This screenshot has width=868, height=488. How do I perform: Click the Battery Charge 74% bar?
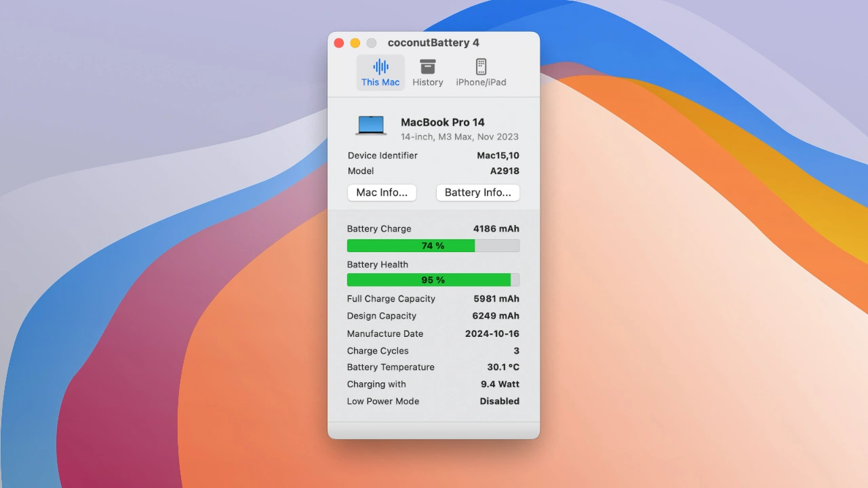coord(433,245)
